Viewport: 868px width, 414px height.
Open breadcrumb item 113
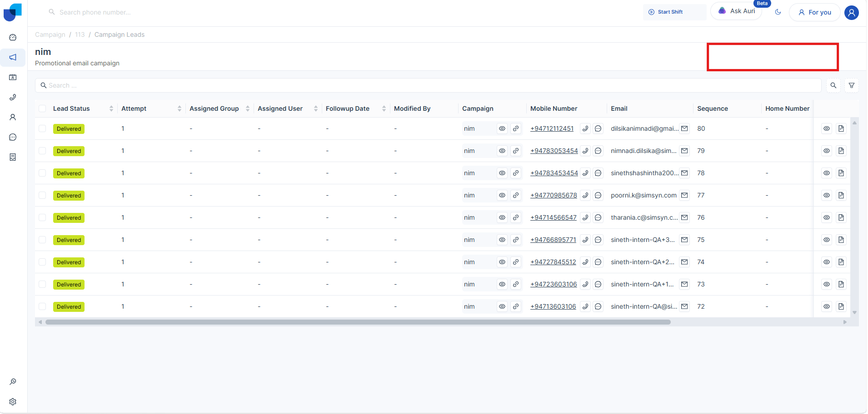pyautogui.click(x=80, y=34)
